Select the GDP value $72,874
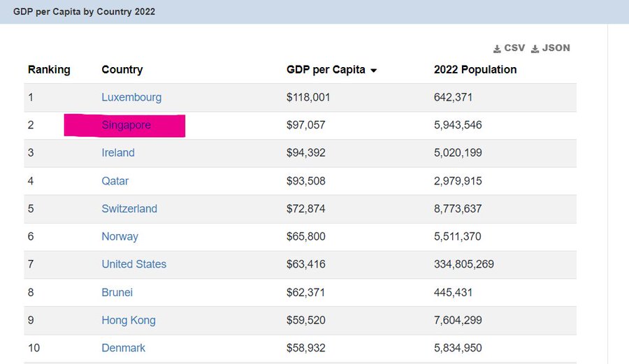The image size is (629, 364). pyautogui.click(x=305, y=208)
